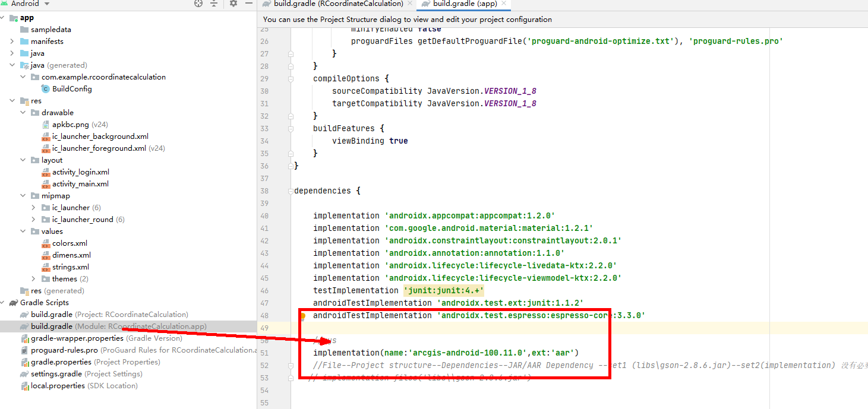Click 'androidx.appcompat:appcompat:1.2.0' dependency text
This screenshot has height=409, width=868.
(x=470, y=215)
